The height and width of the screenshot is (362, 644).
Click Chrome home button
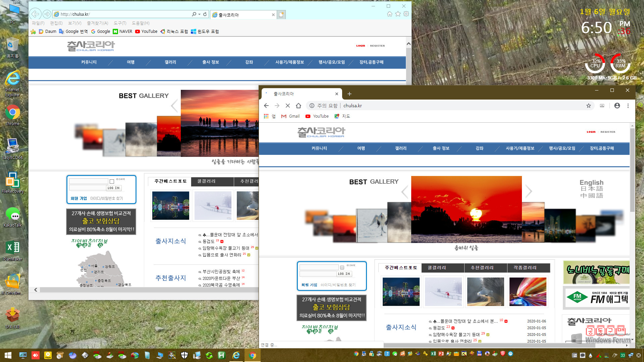[x=299, y=106]
